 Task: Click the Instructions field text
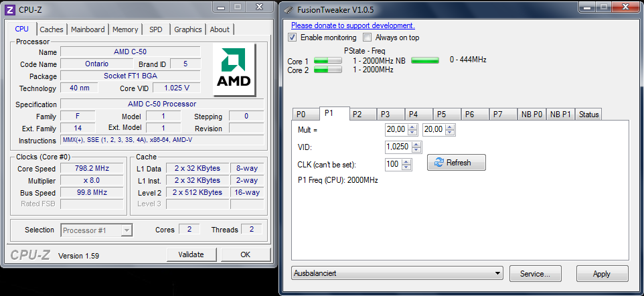pyautogui.click(x=162, y=140)
